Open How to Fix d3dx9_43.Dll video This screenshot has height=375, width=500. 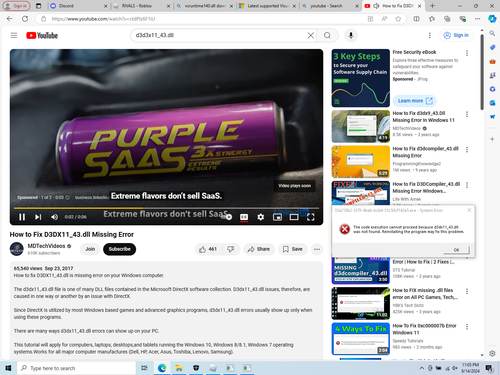[423, 117]
